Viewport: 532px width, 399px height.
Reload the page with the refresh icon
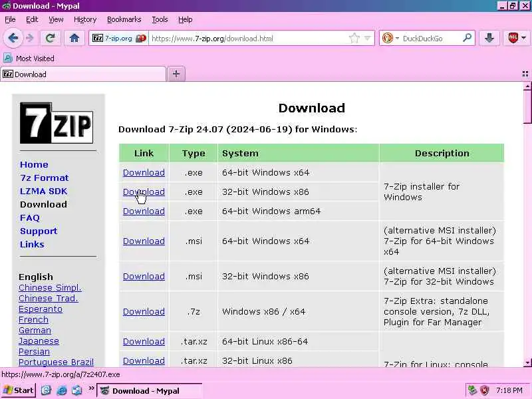point(51,38)
